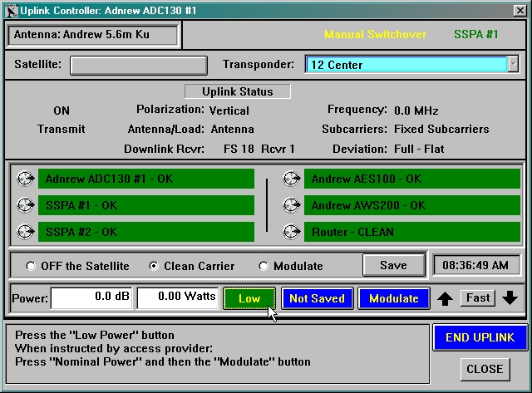Select the Clean Carrier radio button
The height and width of the screenshot is (393, 532).
tap(153, 267)
